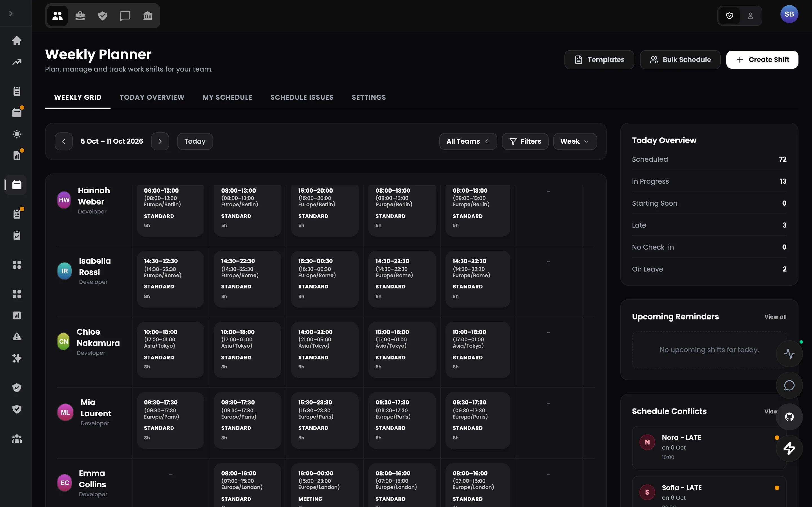Click the warning triangle sidebar icon
This screenshot has height=507, width=812.
(x=17, y=337)
